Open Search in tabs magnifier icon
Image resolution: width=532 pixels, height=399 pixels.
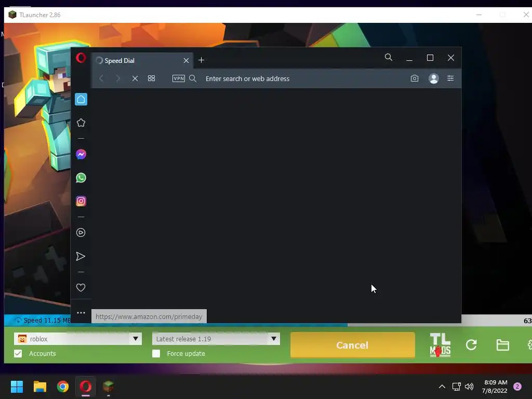[x=389, y=57]
